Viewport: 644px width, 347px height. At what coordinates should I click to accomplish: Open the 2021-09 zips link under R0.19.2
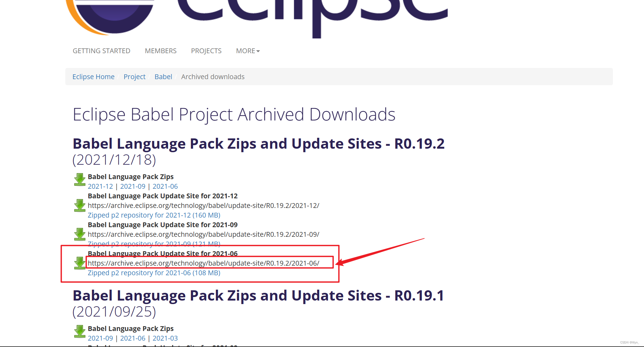tap(133, 186)
